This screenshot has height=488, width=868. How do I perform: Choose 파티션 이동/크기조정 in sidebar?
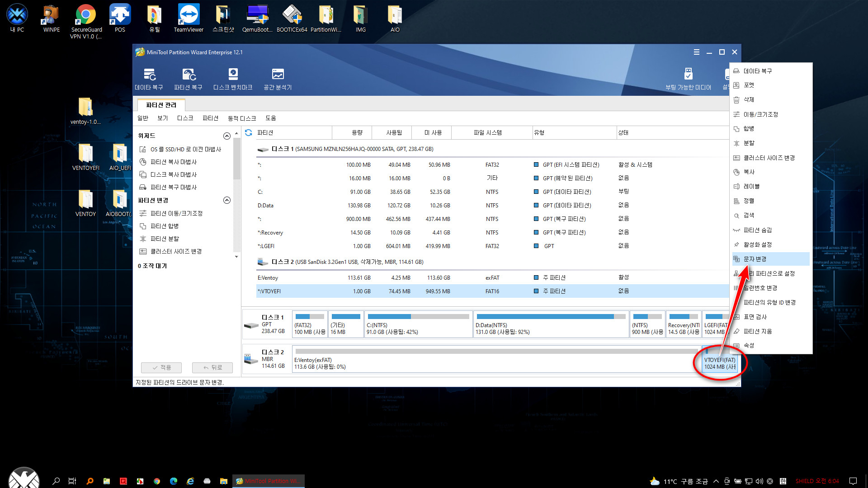(171, 213)
